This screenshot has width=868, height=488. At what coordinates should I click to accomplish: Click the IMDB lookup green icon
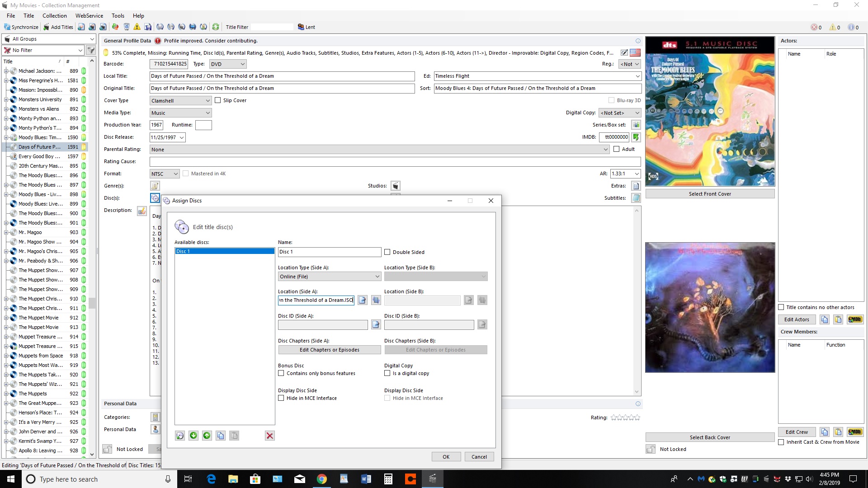coord(636,137)
